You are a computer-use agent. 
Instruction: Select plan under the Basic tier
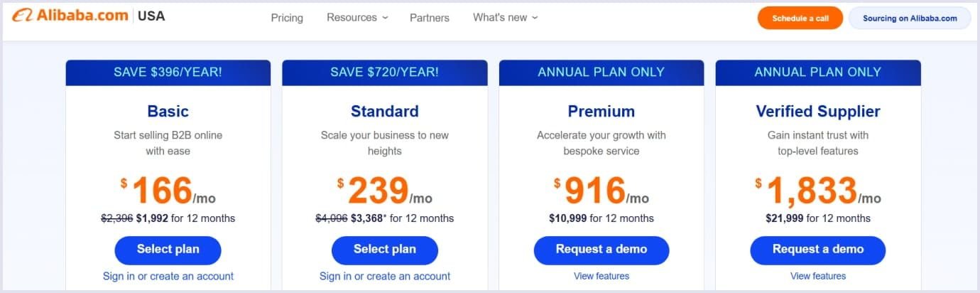[x=168, y=250]
